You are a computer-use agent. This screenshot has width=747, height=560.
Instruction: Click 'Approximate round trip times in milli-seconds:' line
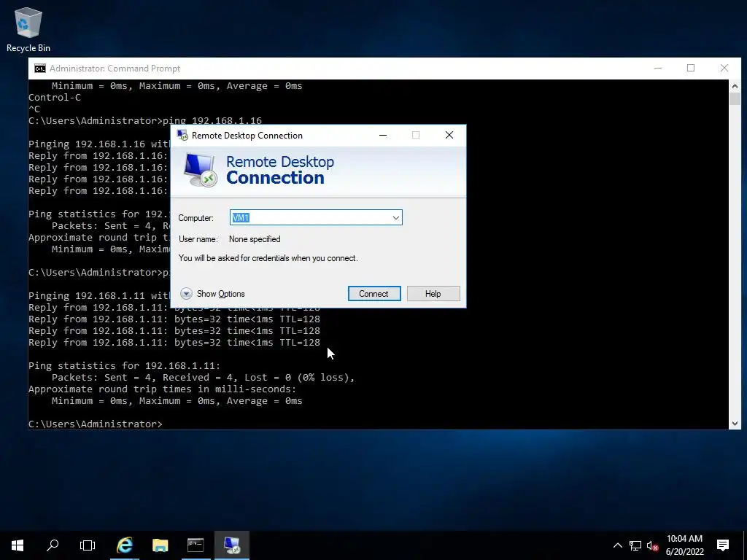[162, 389]
